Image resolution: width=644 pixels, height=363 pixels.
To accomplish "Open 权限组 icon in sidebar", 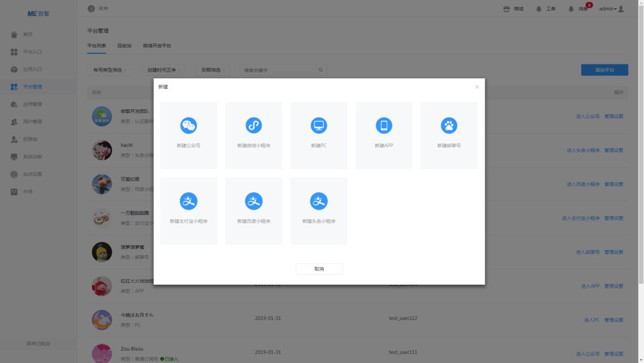I will (x=14, y=139).
